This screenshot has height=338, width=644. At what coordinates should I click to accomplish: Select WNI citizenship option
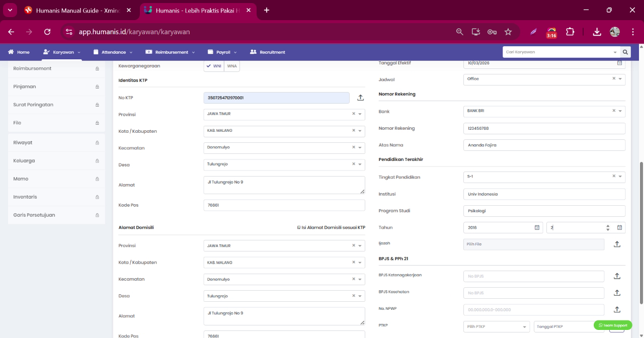214,66
